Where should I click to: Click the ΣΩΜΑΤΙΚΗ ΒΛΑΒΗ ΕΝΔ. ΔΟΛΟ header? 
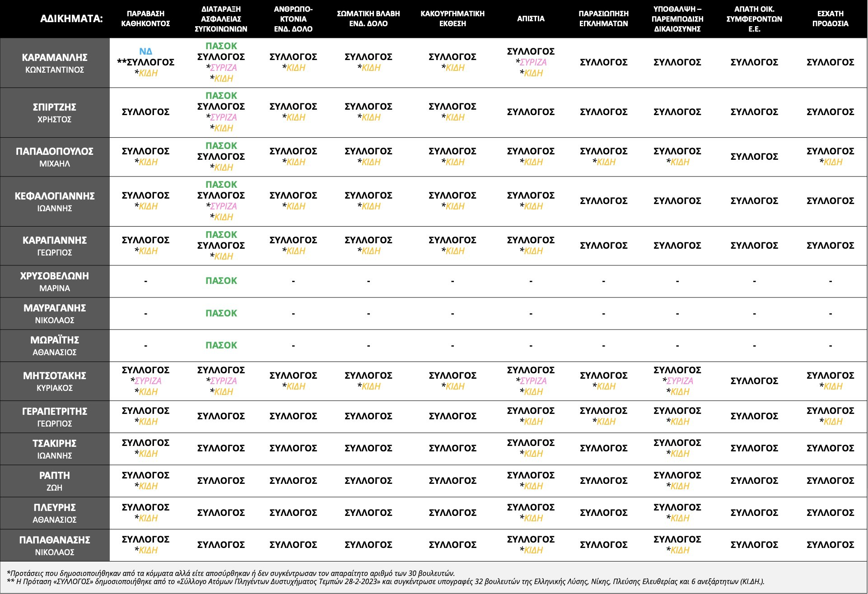click(x=369, y=19)
